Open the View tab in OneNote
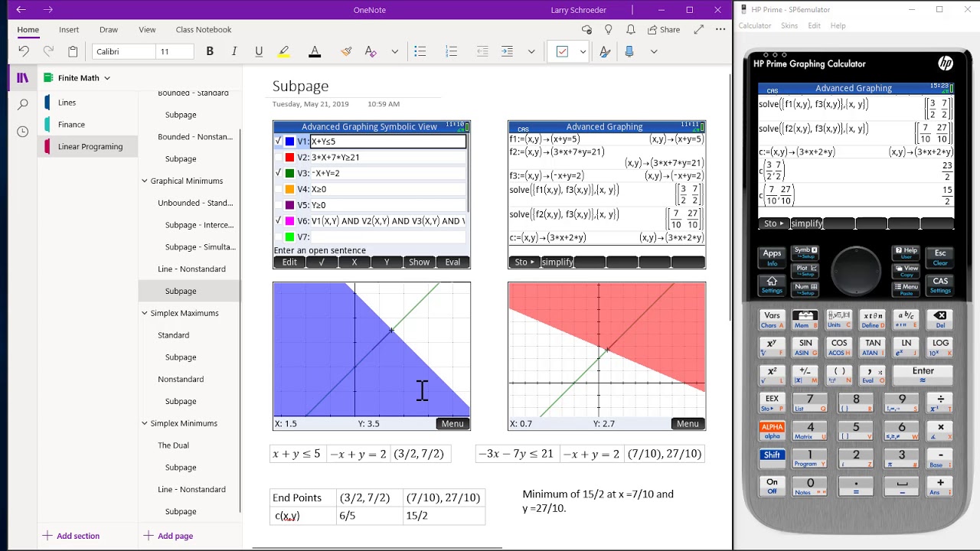Screen dimensions: 980x551 (147, 30)
